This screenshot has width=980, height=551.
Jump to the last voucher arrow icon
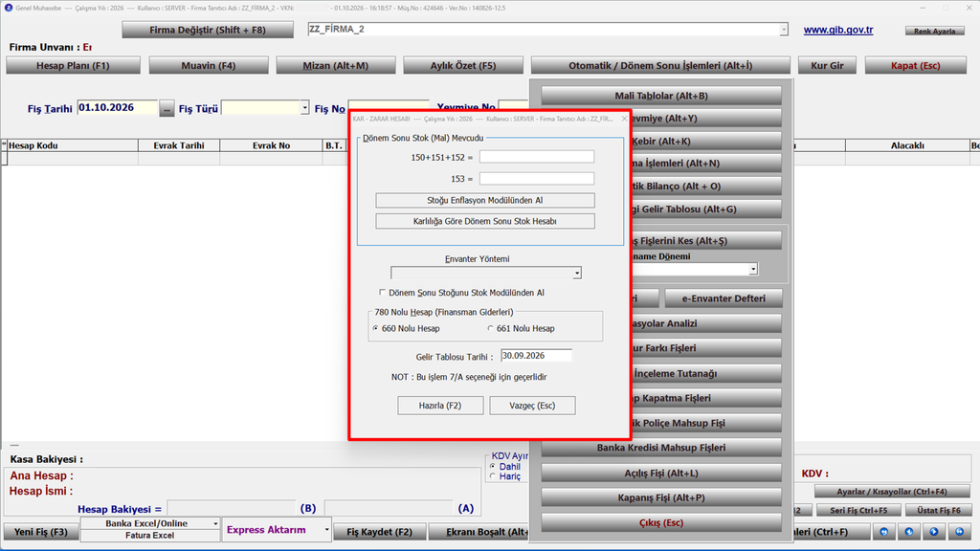(959, 532)
